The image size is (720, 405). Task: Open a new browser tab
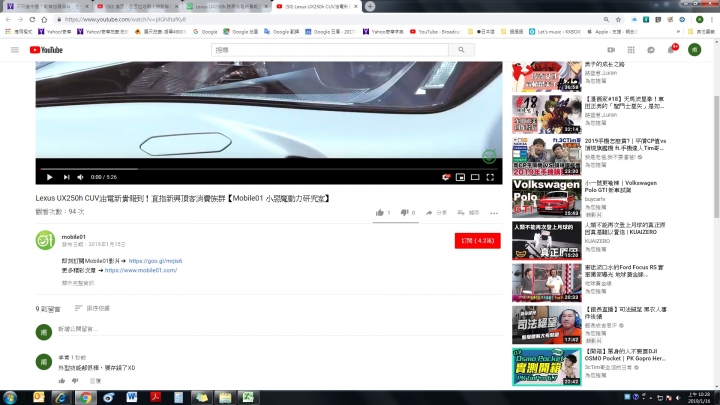click(x=370, y=6)
